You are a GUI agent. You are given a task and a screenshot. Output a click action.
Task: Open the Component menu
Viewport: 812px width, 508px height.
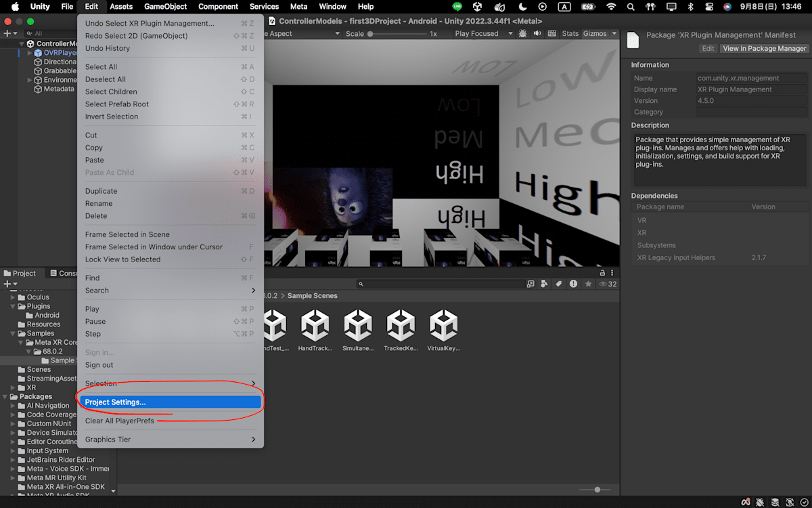(x=218, y=7)
